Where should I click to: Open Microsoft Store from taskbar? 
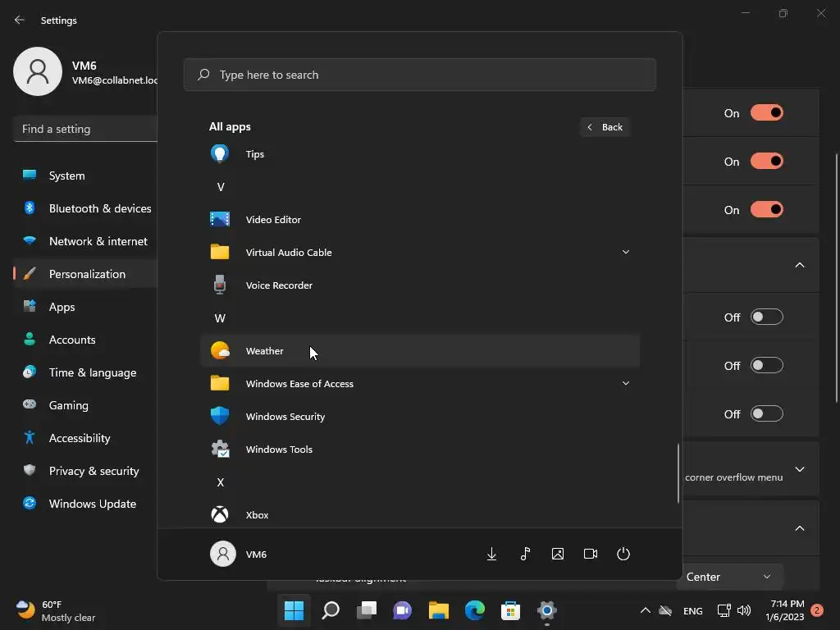tap(510, 610)
